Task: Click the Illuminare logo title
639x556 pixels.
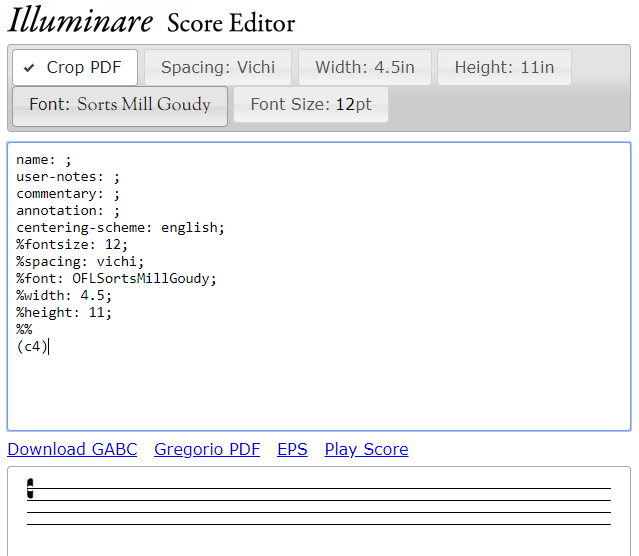Action: click(x=81, y=21)
